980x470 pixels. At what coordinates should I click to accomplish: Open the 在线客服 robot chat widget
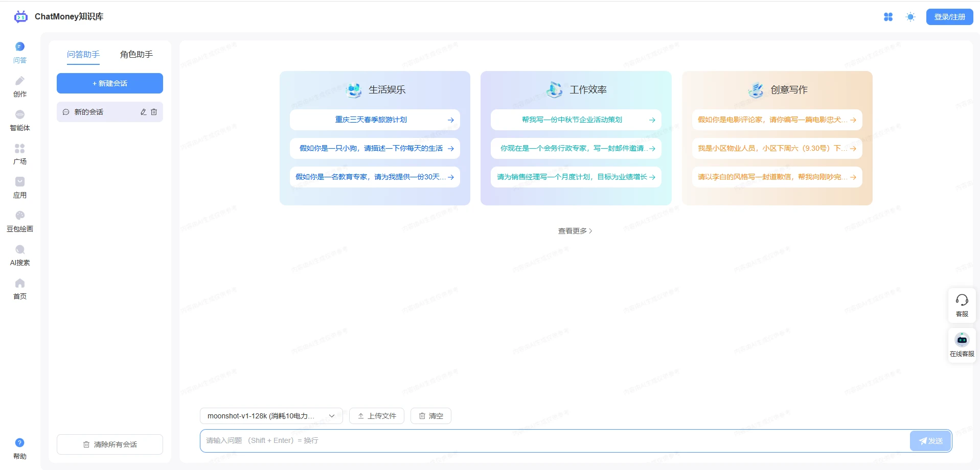click(x=962, y=345)
